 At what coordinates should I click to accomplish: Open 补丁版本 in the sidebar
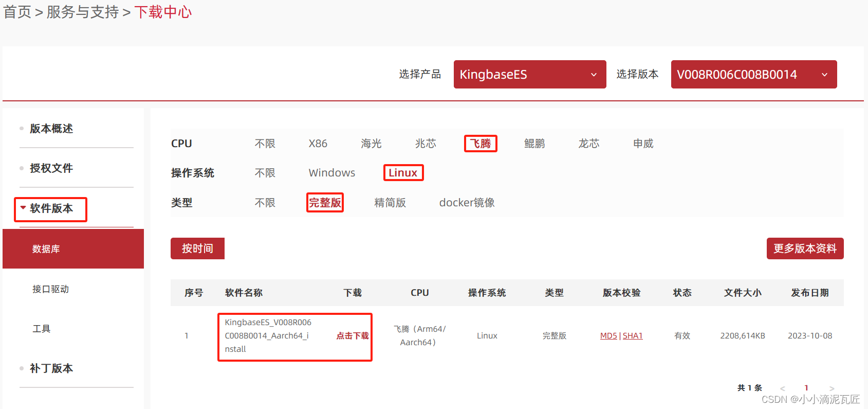point(51,368)
